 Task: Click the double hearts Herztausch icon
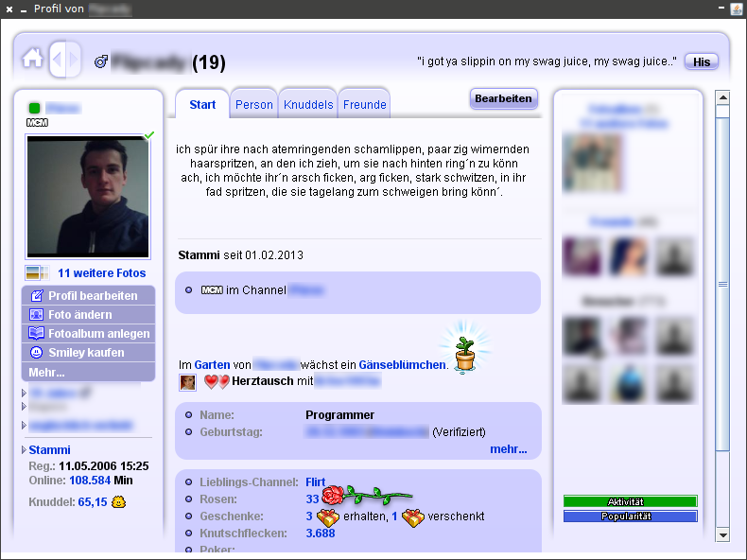(217, 381)
